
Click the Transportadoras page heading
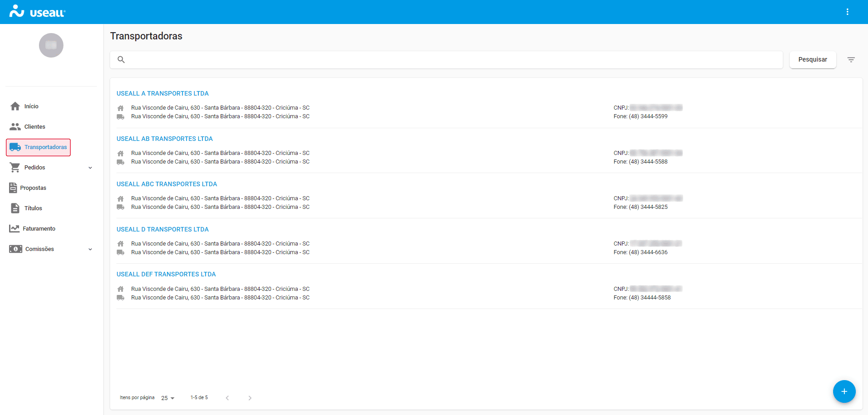[x=146, y=36]
